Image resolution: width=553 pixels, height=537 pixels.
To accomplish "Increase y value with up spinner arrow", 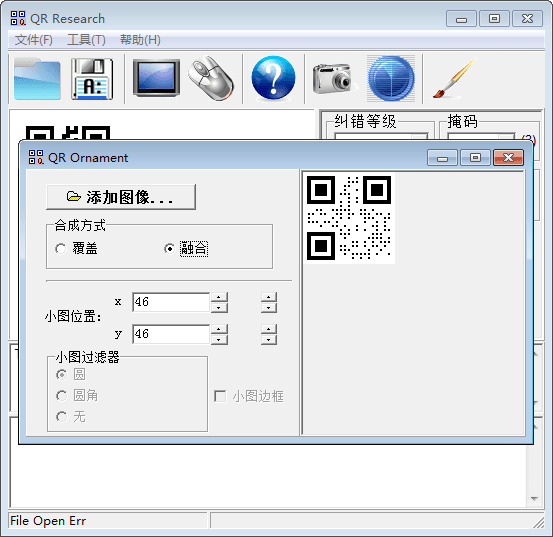I will [219, 329].
